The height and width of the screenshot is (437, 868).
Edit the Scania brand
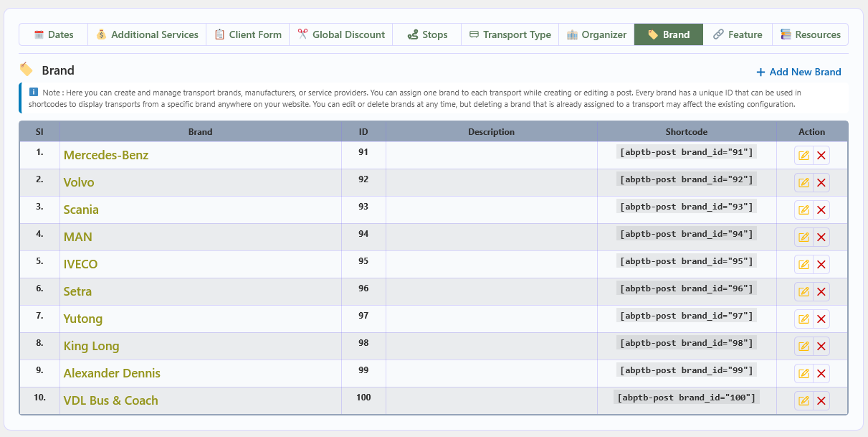pos(803,210)
